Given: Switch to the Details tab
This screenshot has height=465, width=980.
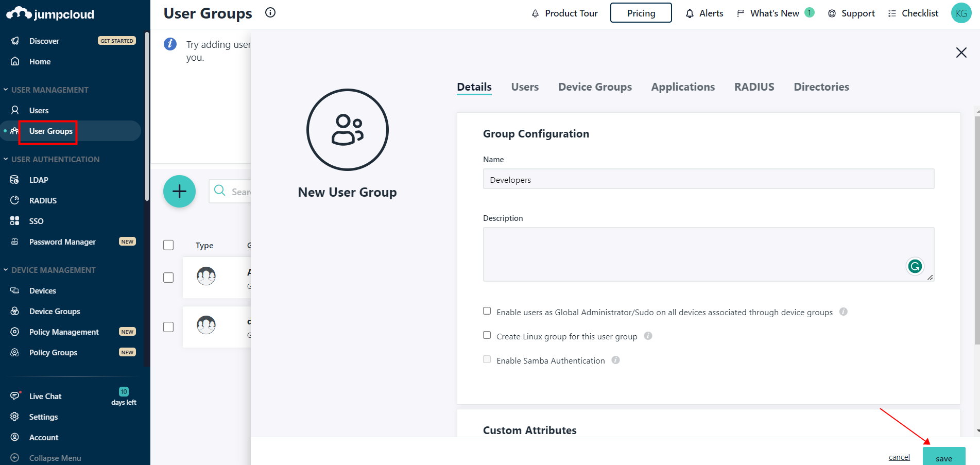Looking at the screenshot, I should pos(474,87).
